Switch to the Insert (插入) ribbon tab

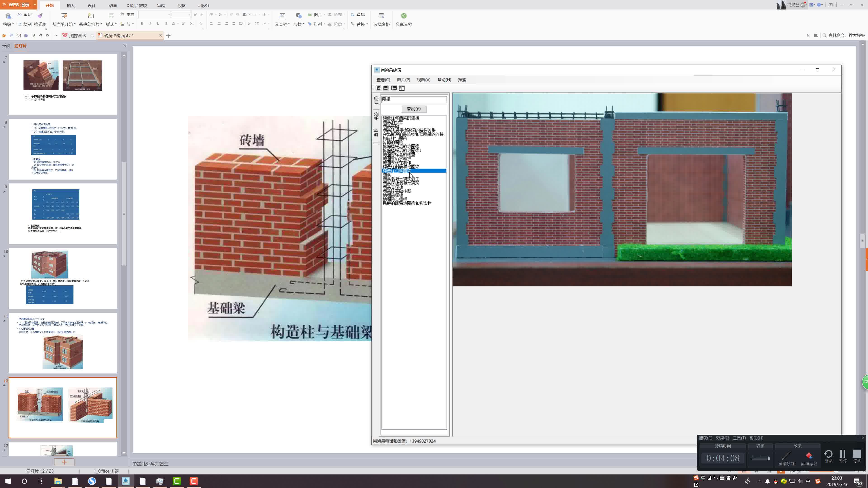pos(71,5)
